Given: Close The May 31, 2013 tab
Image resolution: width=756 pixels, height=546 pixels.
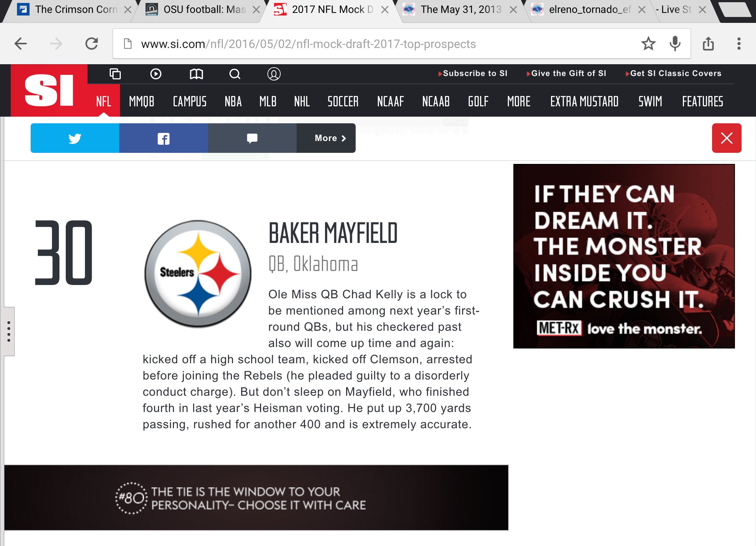Looking at the screenshot, I should (x=513, y=10).
